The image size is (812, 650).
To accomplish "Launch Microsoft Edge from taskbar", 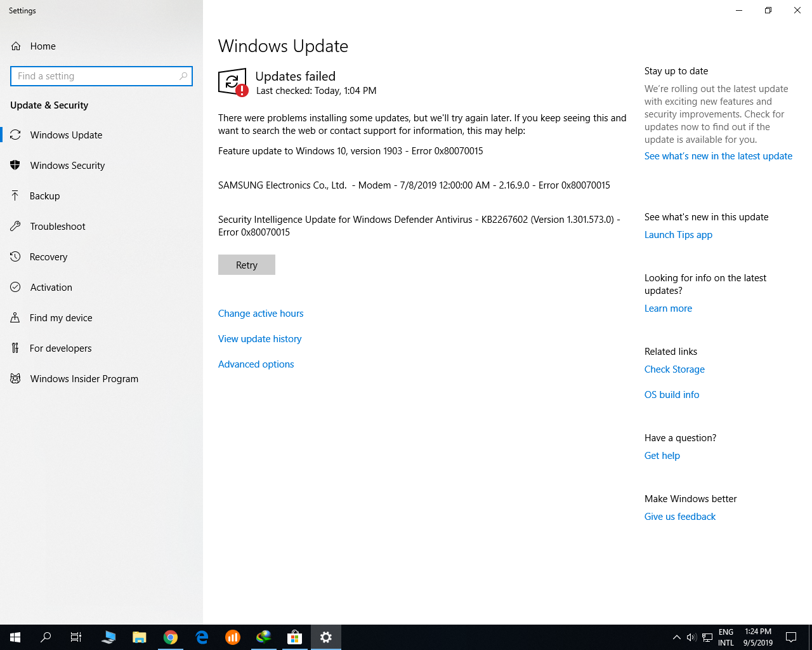I will click(x=202, y=637).
